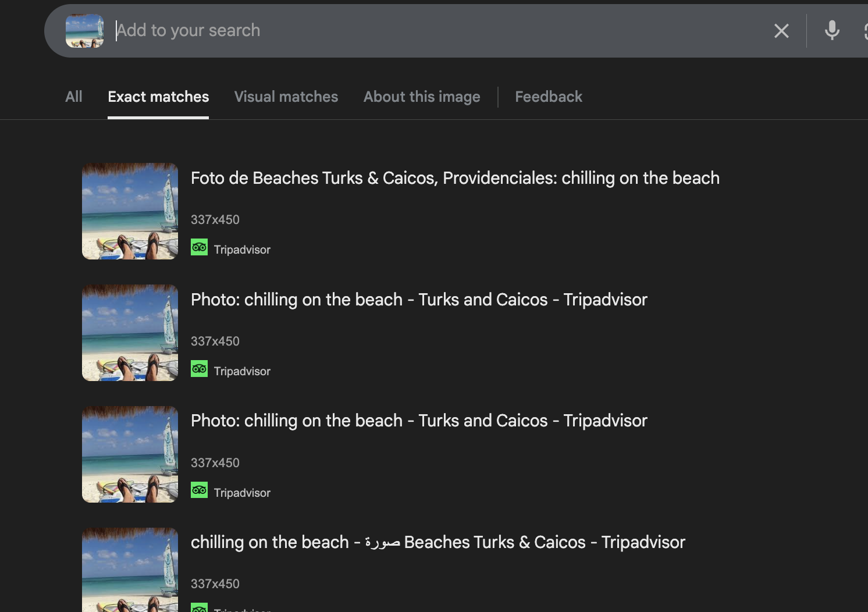Click the 'Add to your search' input field
The height and width of the screenshot is (612, 868).
(x=407, y=30)
